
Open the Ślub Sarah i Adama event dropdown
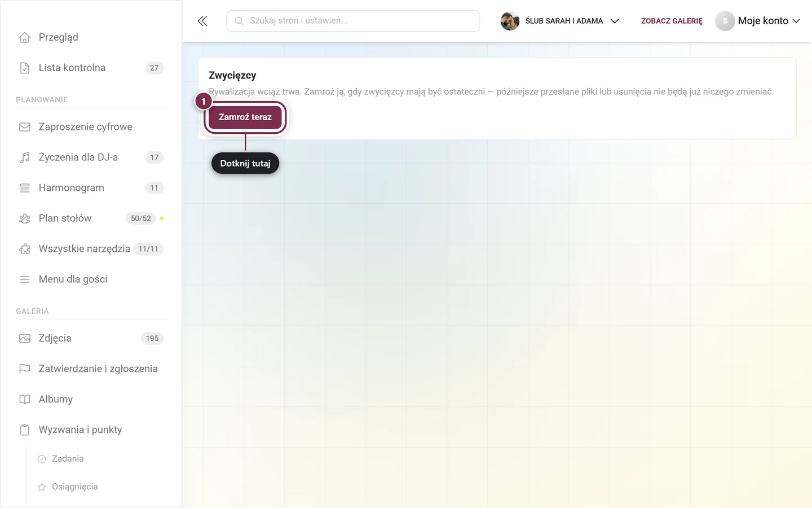[560, 21]
